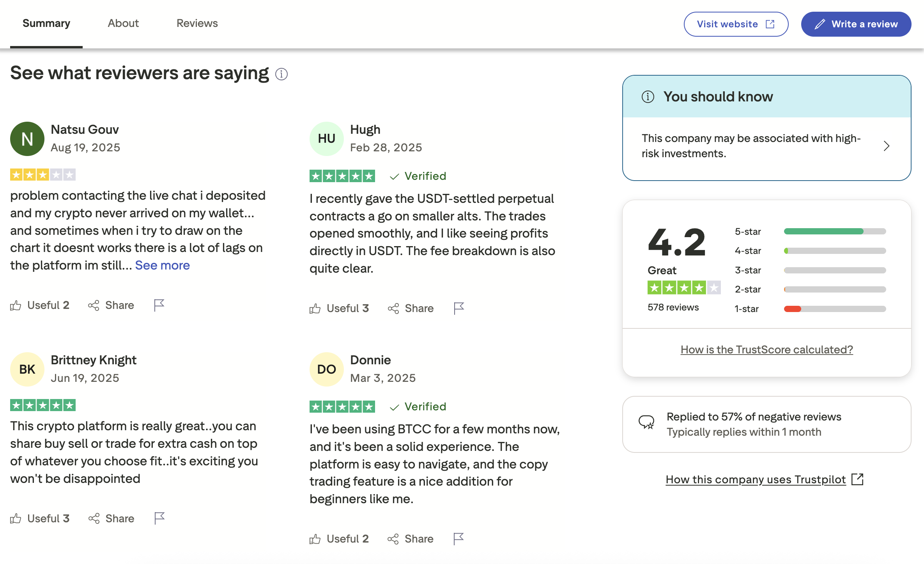Mark Hugh's review as useful
Screen dimensions: 924x564
(339, 308)
